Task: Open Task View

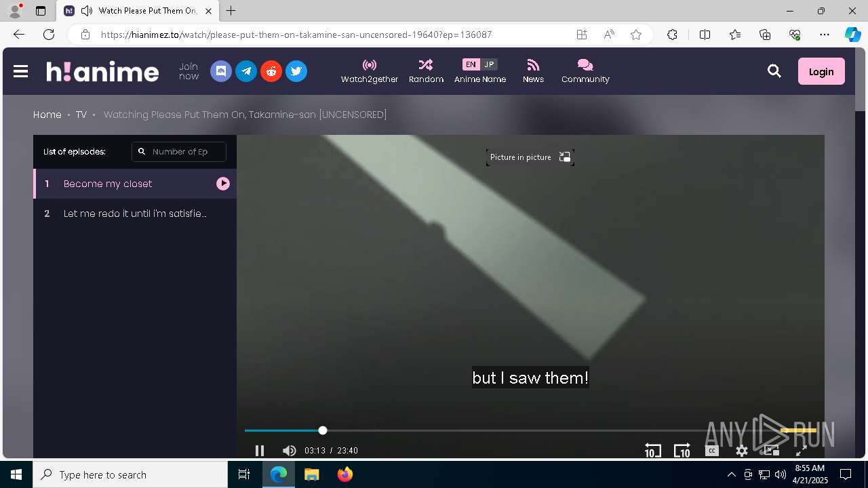Action: (244, 474)
